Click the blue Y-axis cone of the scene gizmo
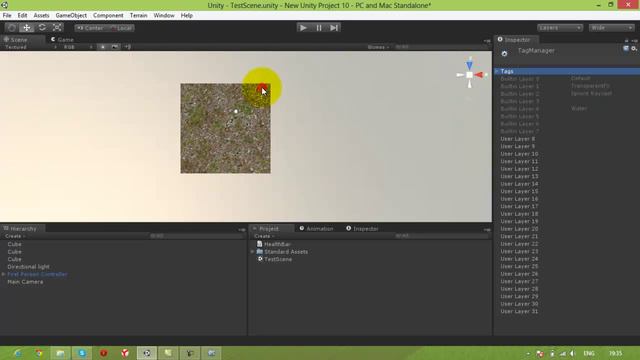This screenshot has width=640, height=360. 469,65
